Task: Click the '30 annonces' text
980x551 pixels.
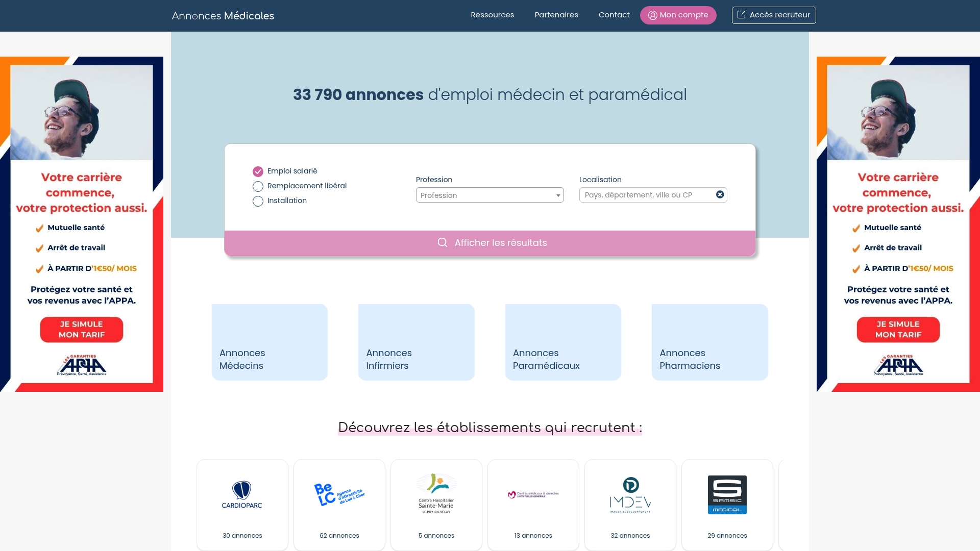Action: 242,536
